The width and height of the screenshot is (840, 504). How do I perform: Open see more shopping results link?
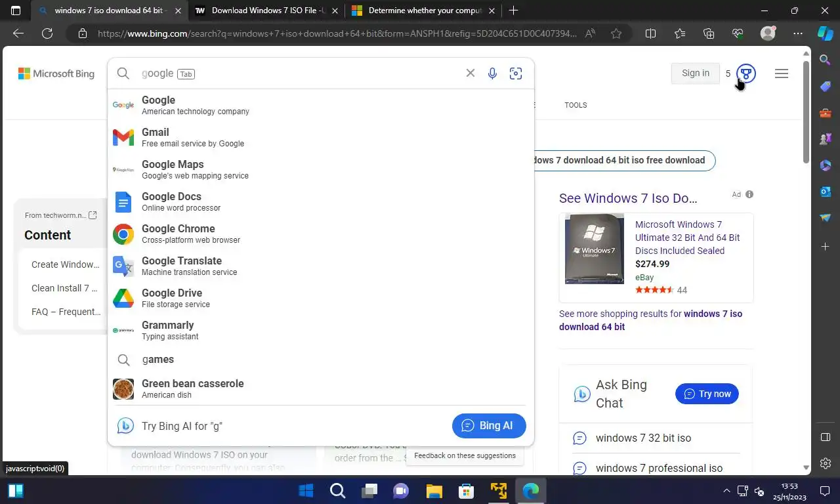650,320
